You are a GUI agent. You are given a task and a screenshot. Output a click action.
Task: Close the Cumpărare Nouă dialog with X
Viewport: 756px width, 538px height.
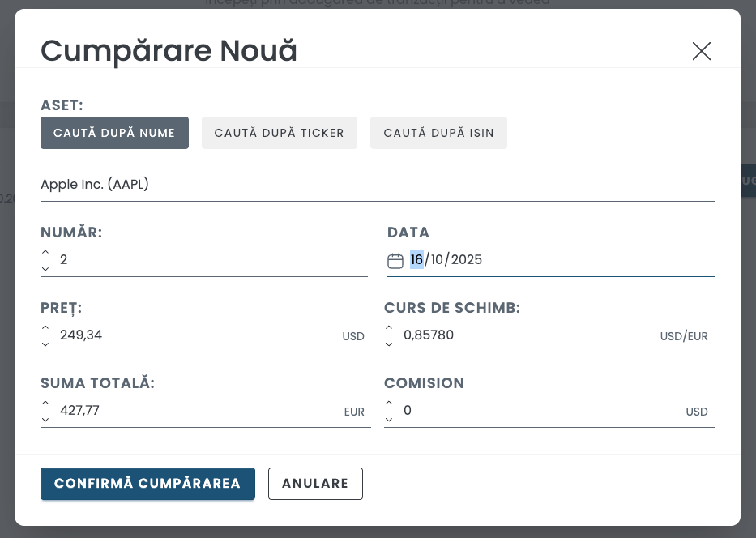pos(701,51)
